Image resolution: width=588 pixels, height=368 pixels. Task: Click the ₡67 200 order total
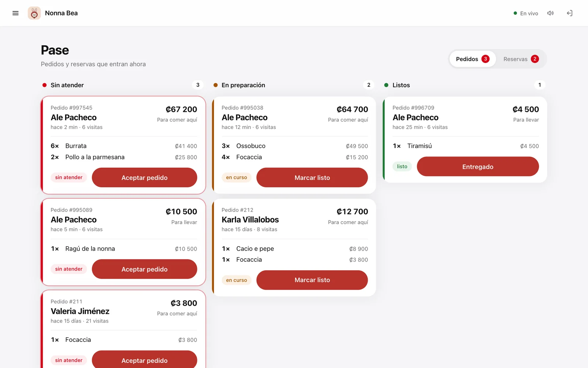pos(181,109)
